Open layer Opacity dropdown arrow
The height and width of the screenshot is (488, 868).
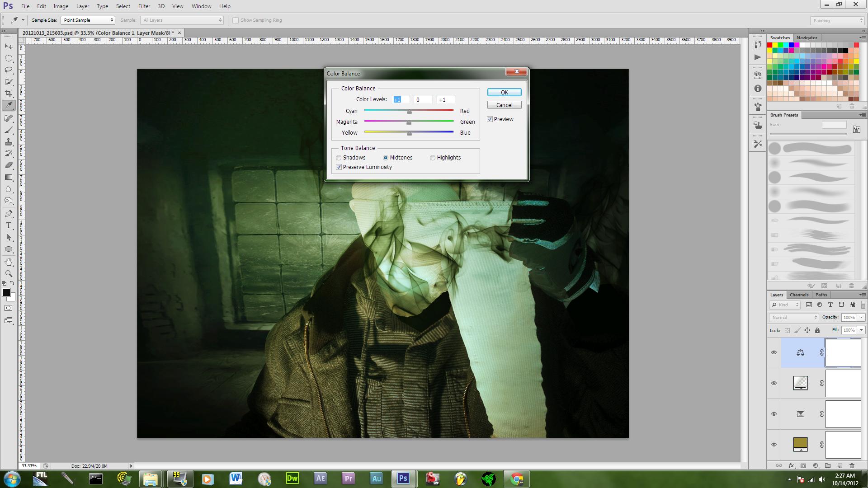pos(861,317)
